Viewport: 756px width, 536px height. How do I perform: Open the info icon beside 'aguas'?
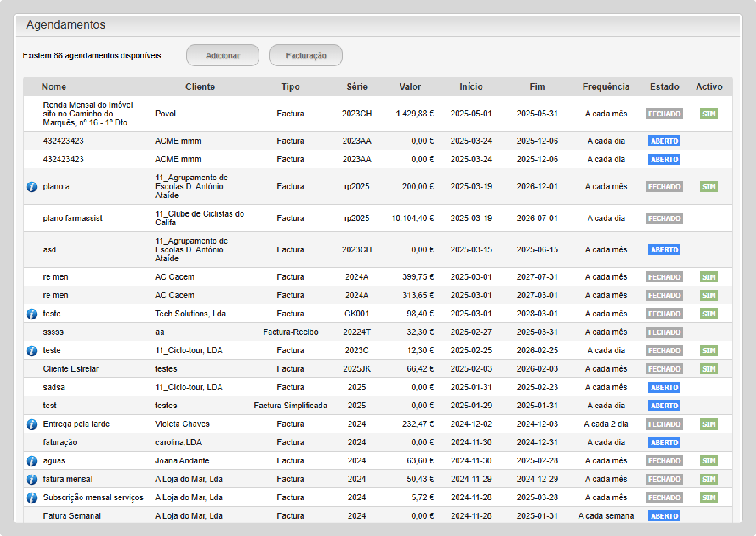click(32, 461)
